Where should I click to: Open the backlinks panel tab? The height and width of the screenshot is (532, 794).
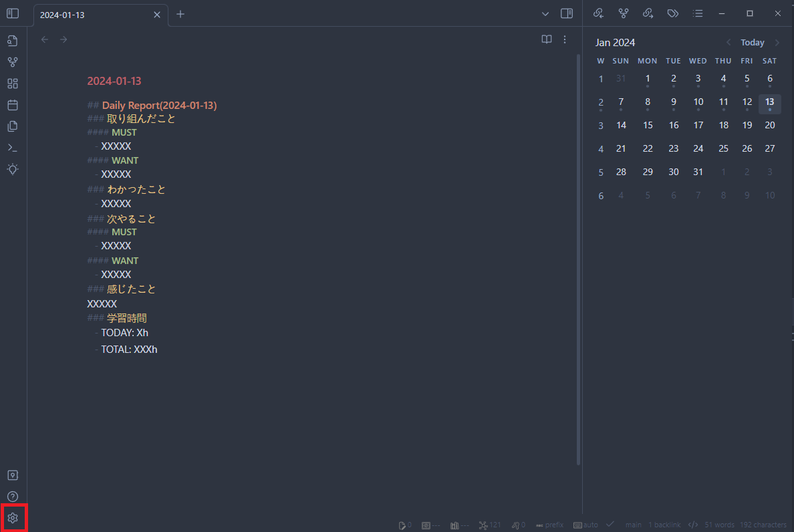[x=599, y=13]
